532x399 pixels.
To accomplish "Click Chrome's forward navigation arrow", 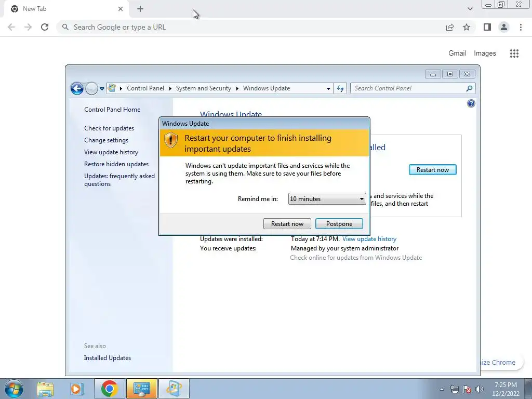I will 28,27.
